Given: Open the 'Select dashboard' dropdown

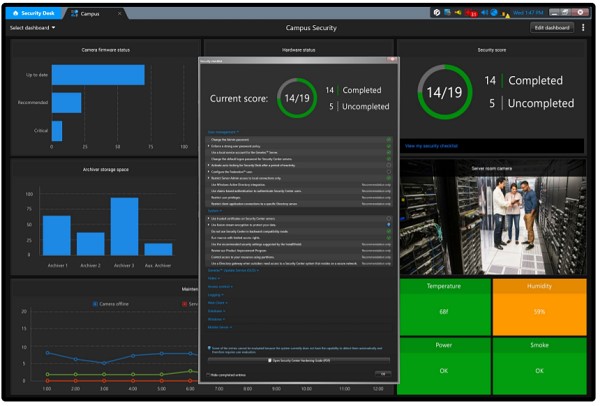Looking at the screenshot, I should click(32, 28).
